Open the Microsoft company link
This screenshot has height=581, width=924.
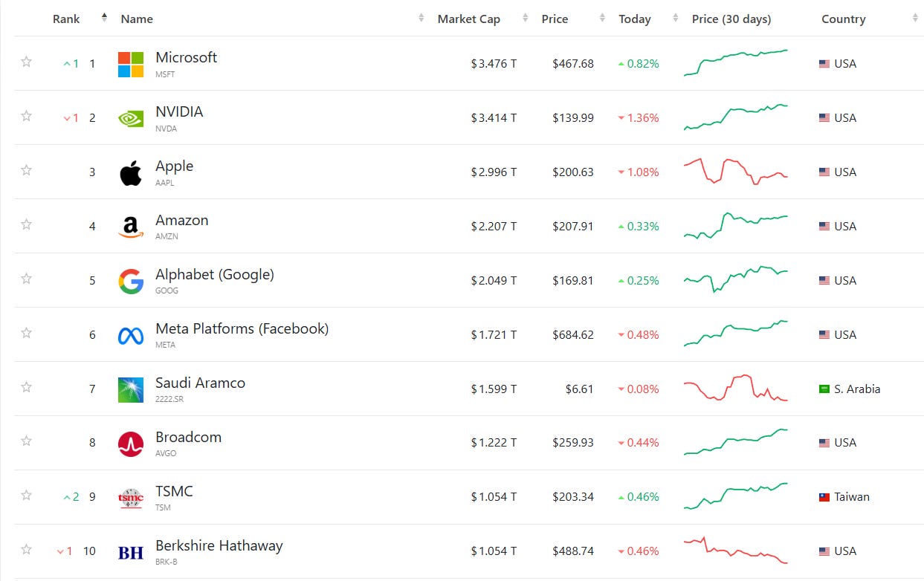(x=186, y=57)
